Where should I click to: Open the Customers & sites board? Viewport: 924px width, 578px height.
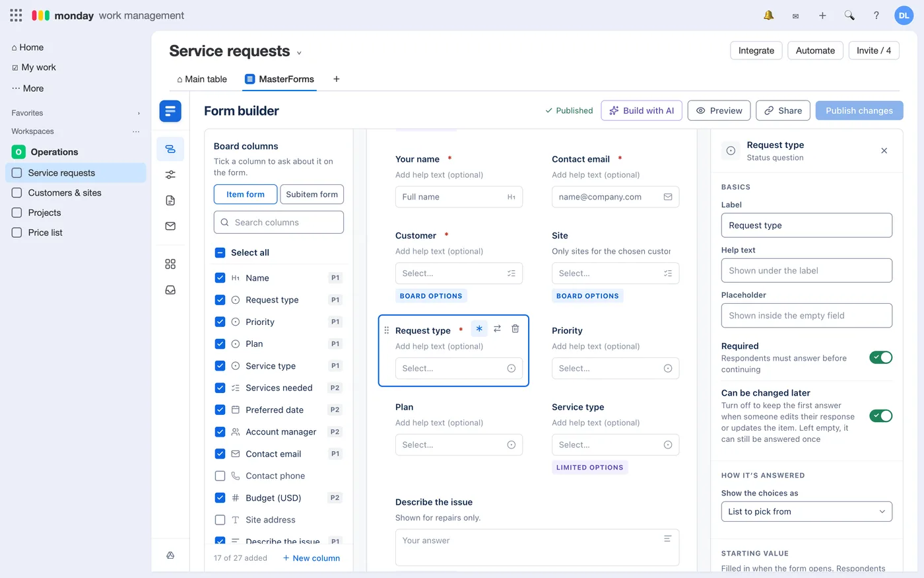click(x=75, y=193)
